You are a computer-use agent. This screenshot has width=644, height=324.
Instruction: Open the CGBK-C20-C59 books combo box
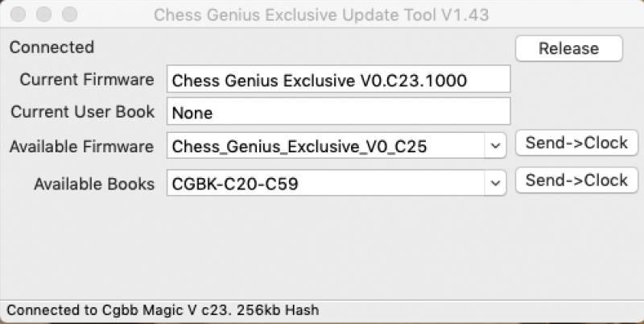[x=326, y=184]
